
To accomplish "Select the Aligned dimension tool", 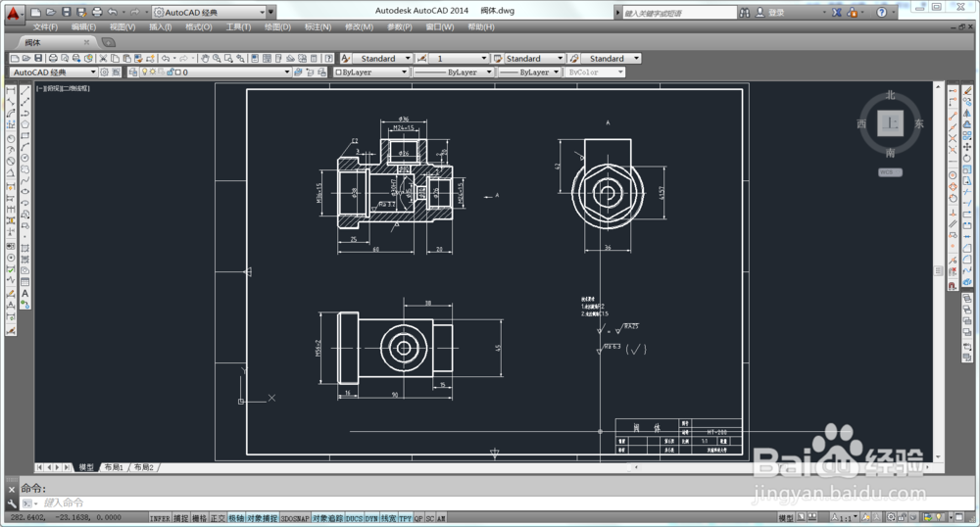I will tap(11, 102).
